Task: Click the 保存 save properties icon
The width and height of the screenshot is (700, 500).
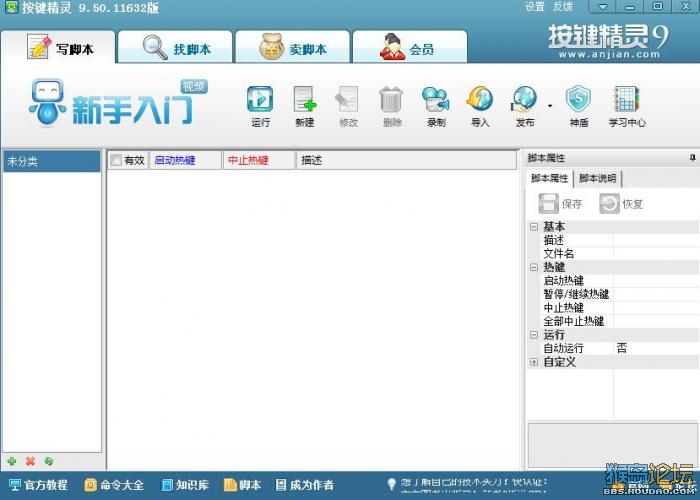Action: [561, 204]
